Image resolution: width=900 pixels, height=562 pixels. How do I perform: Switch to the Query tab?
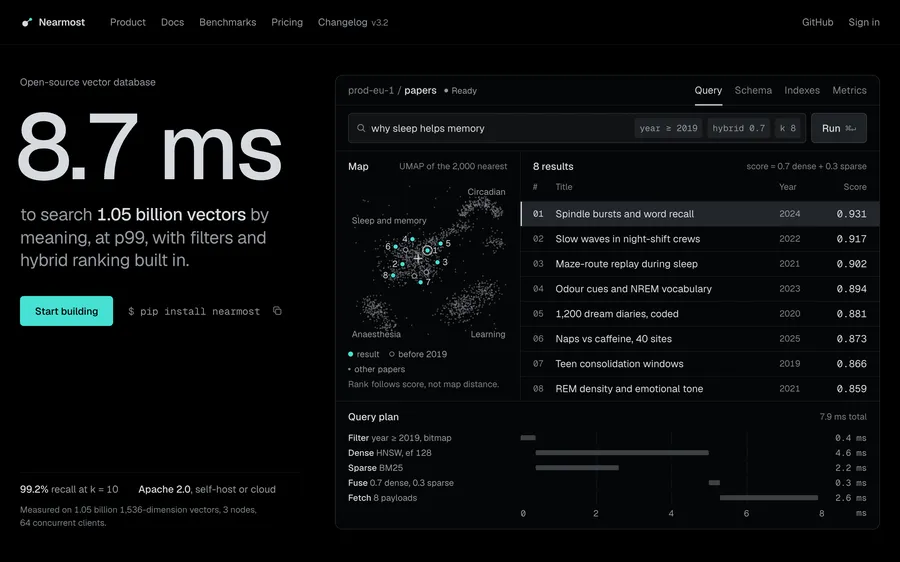(x=708, y=90)
